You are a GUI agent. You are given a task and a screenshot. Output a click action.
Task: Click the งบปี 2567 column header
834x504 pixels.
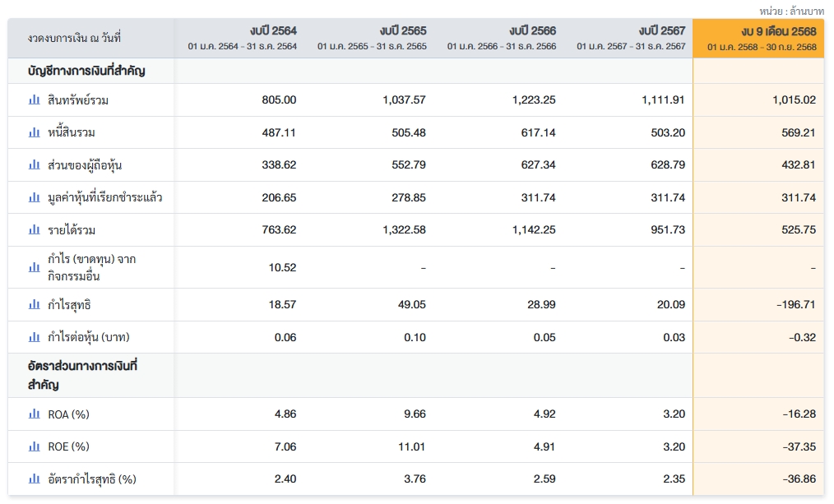pos(630,38)
